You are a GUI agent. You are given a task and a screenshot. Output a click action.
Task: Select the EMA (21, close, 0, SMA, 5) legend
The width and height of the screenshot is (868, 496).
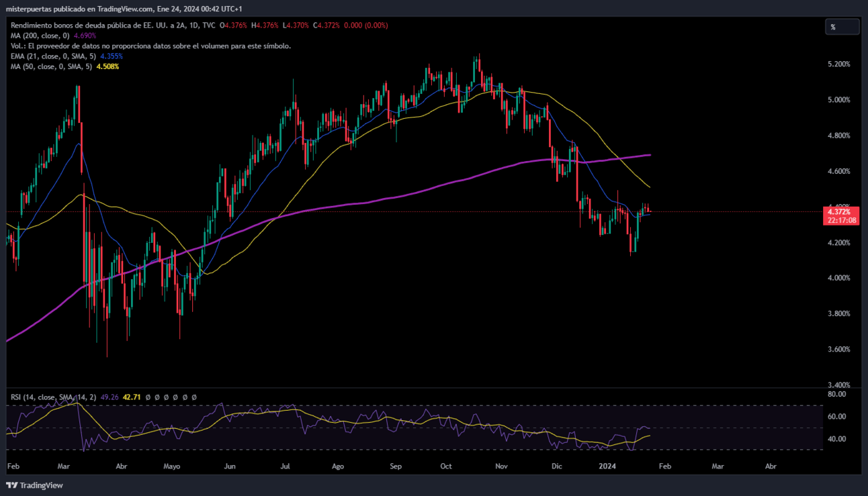(x=67, y=56)
